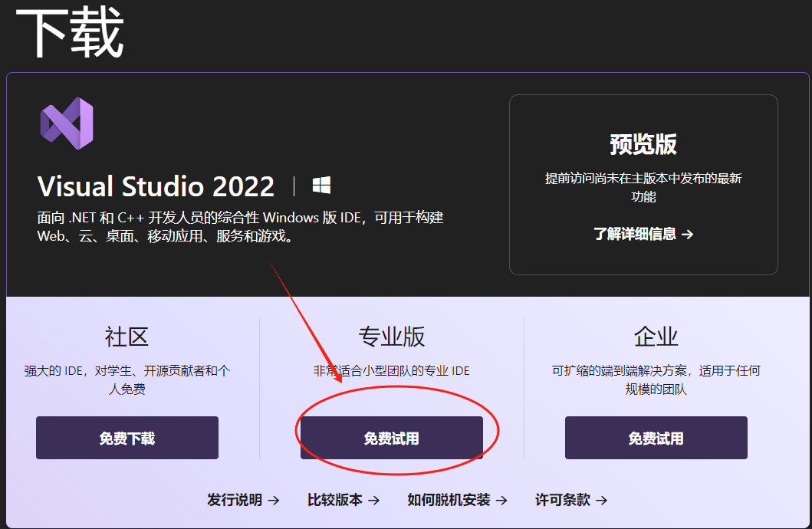This screenshot has width=812, height=529.
Task: Open the 比较版本 link
Action: pyautogui.click(x=344, y=500)
